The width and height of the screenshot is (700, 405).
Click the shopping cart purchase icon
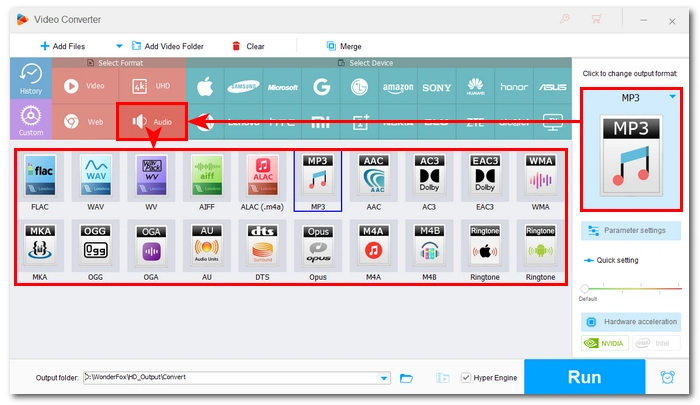pyautogui.click(x=596, y=19)
